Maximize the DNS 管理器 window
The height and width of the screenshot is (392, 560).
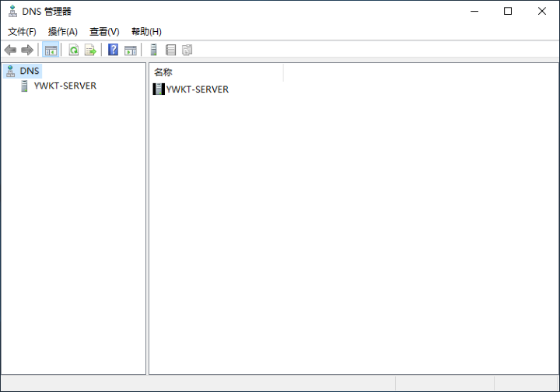(507, 11)
